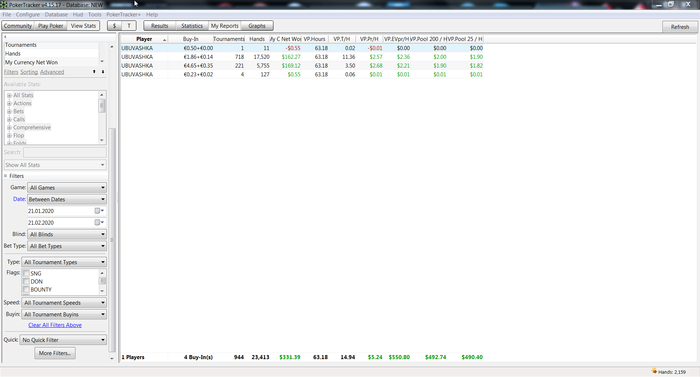Tick the BOUNTY flag checkbox

26,289
